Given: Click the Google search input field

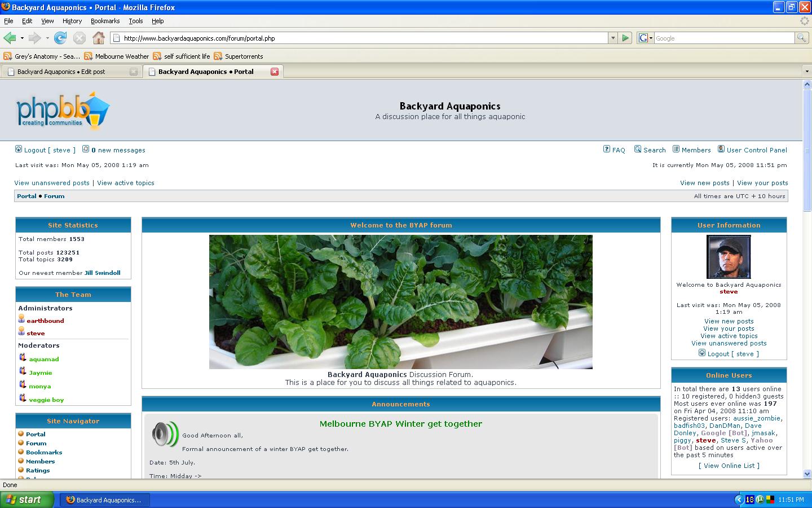Looking at the screenshot, I should tap(723, 38).
